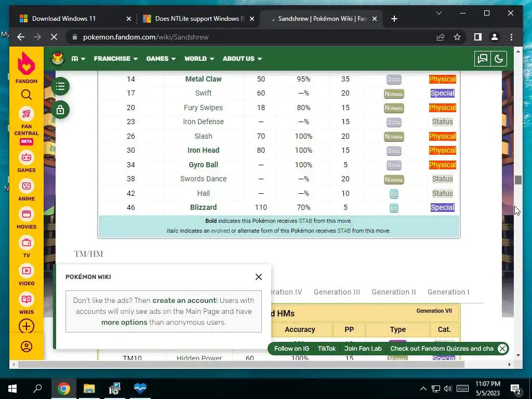The width and height of the screenshot is (532, 399).
Task: Expand the Explore book icon dropdown
Action: tap(78, 59)
